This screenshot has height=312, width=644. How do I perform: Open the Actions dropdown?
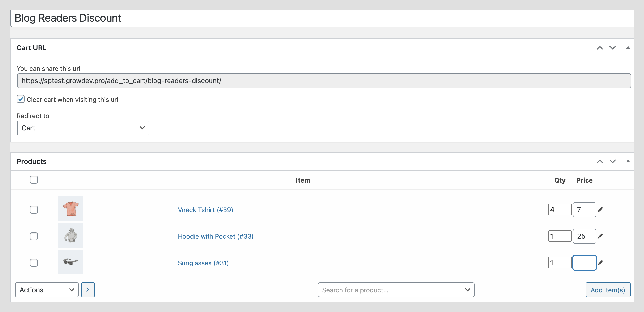click(47, 290)
